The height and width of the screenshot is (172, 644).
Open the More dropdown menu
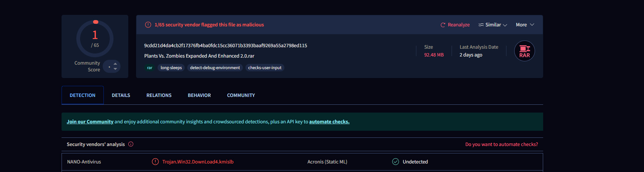click(x=525, y=25)
